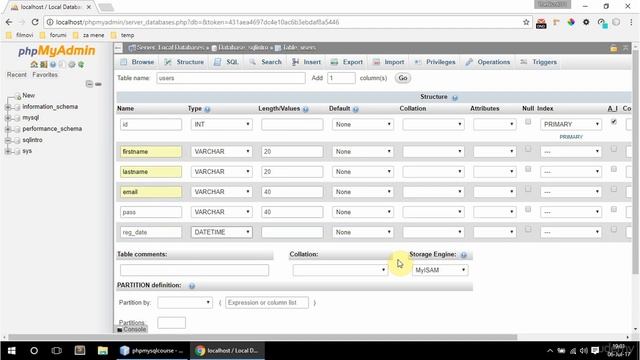Click the colorful pinwheel extension icon
Screen dimensions: 640x360
[x=571, y=22]
